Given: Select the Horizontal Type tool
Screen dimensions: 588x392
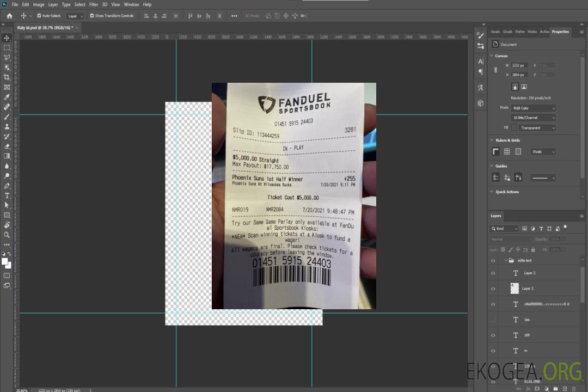Looking at the screenshot, I should coord(7,195).
